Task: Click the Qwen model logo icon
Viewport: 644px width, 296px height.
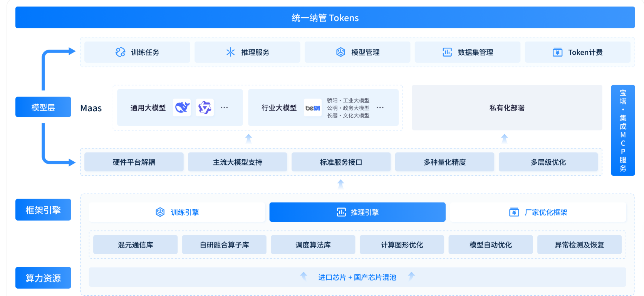Action: (205, 108)
